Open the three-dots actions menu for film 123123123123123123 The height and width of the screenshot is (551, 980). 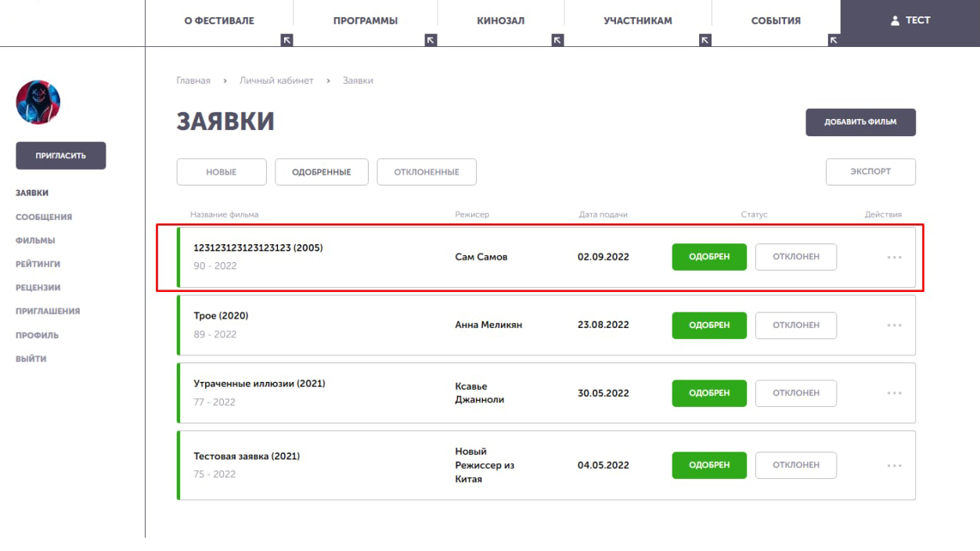pos(894,257)
